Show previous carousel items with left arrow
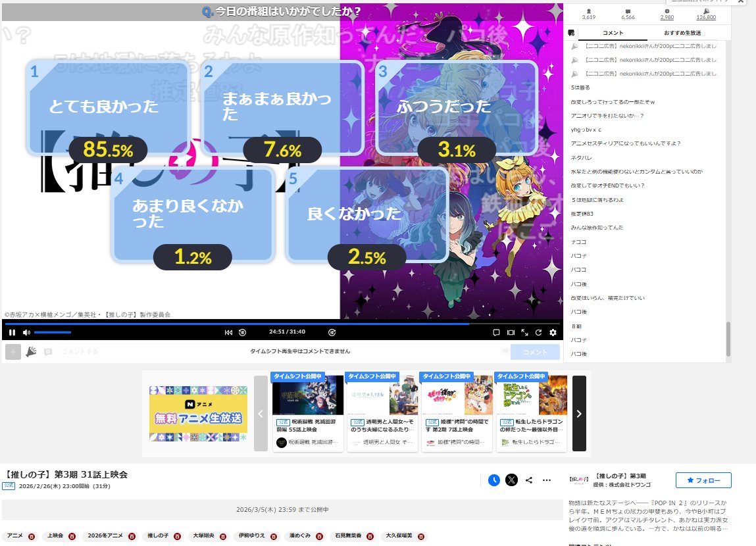The image size is (756, 546). click(x=261, y=414)
